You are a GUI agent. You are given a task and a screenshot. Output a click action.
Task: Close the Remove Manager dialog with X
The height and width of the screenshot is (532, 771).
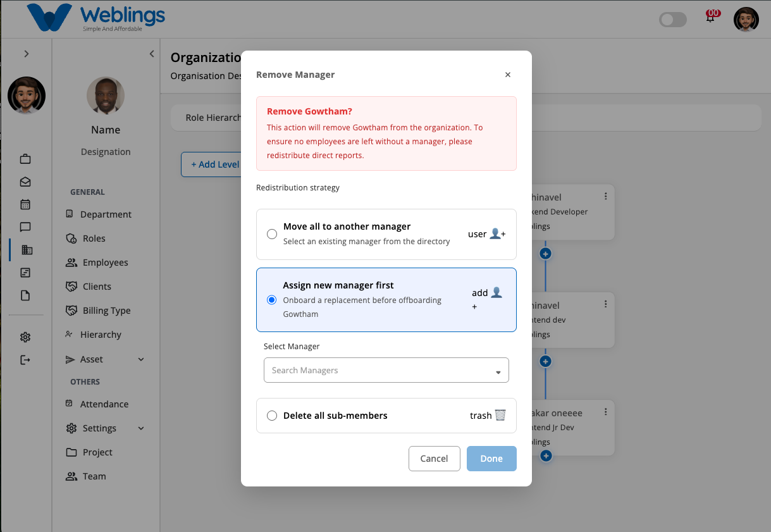tap(508, 75)
